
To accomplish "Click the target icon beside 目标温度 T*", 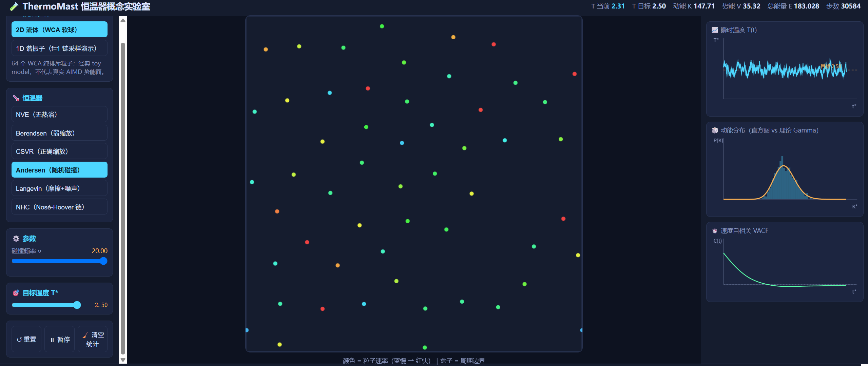I will tap(16, 293).
